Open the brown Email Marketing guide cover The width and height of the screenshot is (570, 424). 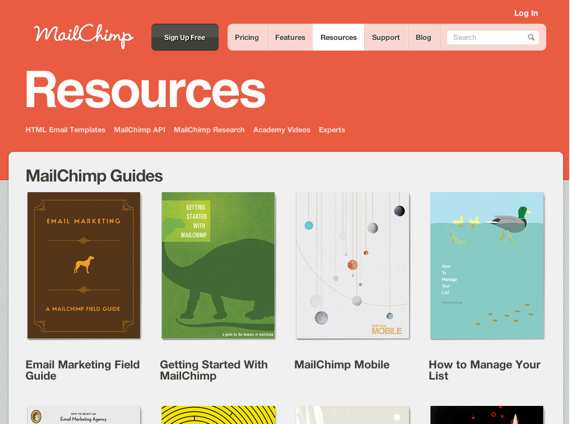pos(84,265)
